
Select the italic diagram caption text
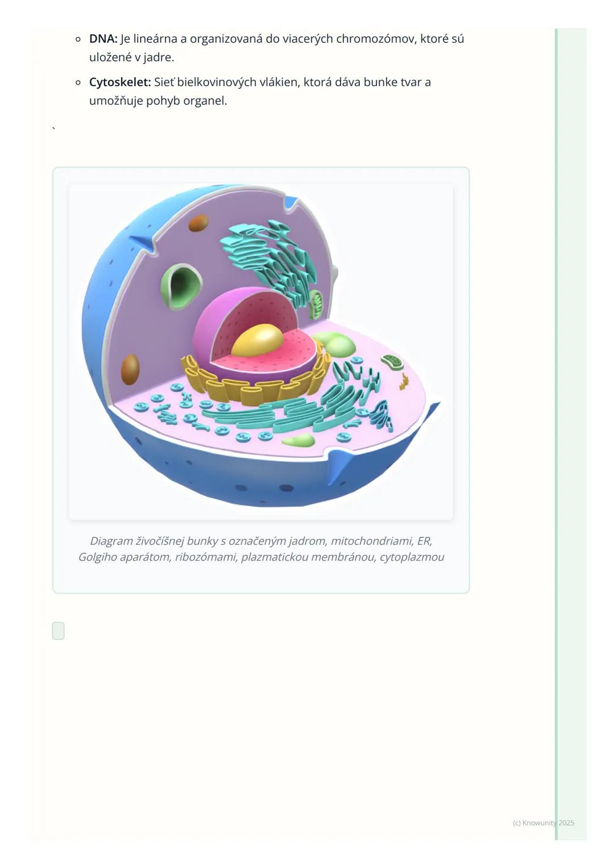click(x=261, y=549)
